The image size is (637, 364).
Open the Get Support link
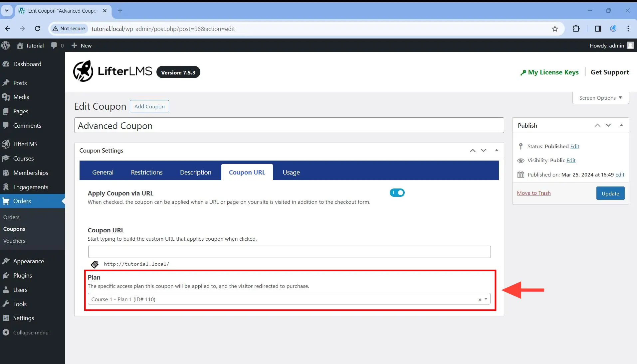(x=610, y=72)
